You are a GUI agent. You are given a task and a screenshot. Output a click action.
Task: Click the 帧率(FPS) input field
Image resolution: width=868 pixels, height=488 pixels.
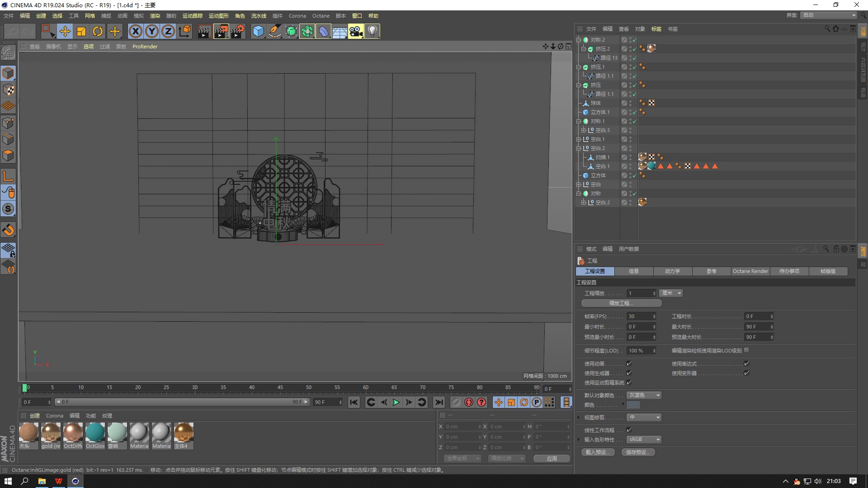point(641,316)
